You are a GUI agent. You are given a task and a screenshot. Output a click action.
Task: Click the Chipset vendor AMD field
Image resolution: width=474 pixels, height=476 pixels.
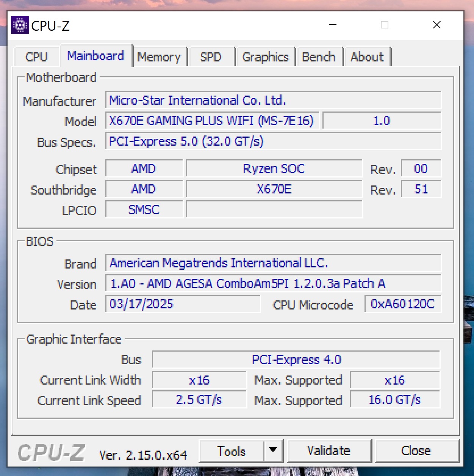pos(144,168)
